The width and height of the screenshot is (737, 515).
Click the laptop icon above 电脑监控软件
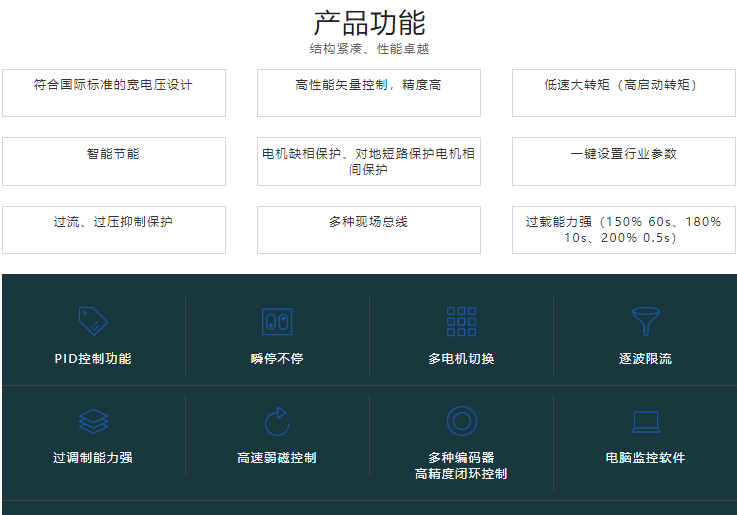(x=645, y=421)
